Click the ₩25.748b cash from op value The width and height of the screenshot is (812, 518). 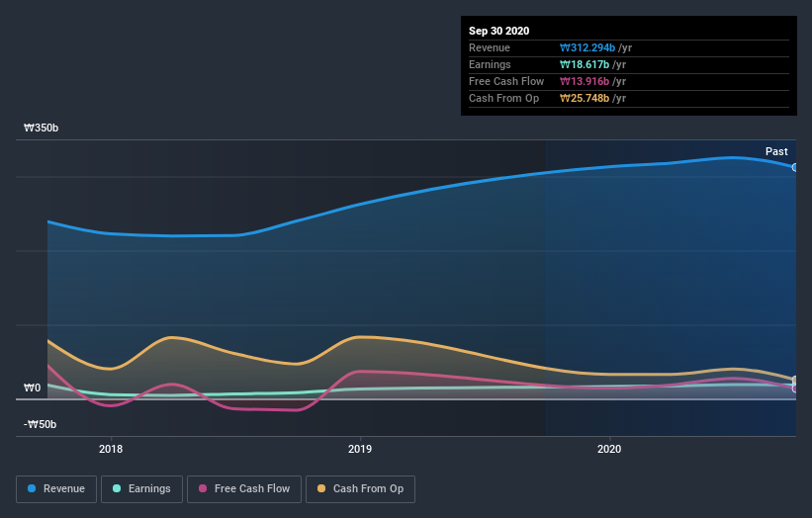585,98
